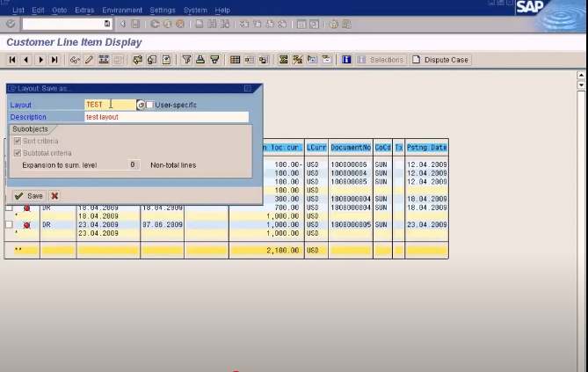Click the Expand subtotal level icon

pos(312,60)
